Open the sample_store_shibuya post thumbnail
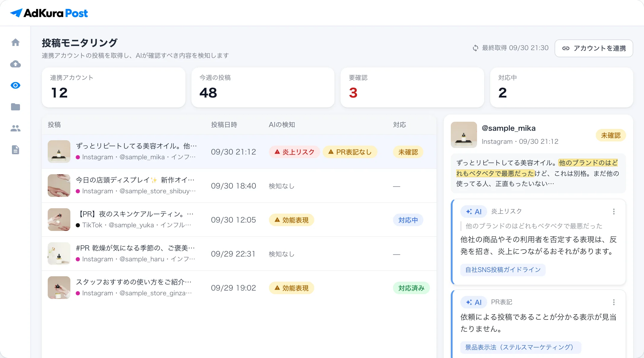Viewport: 644px width, 358px height. pos(59,186)
